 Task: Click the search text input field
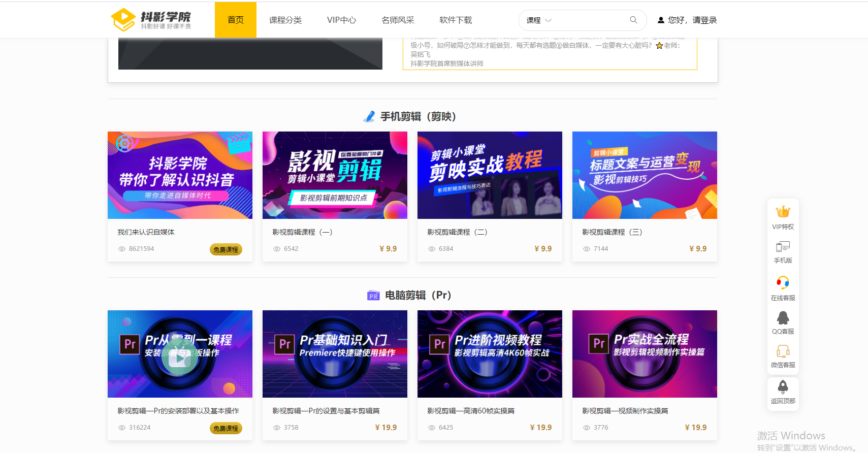click(589, 20)
